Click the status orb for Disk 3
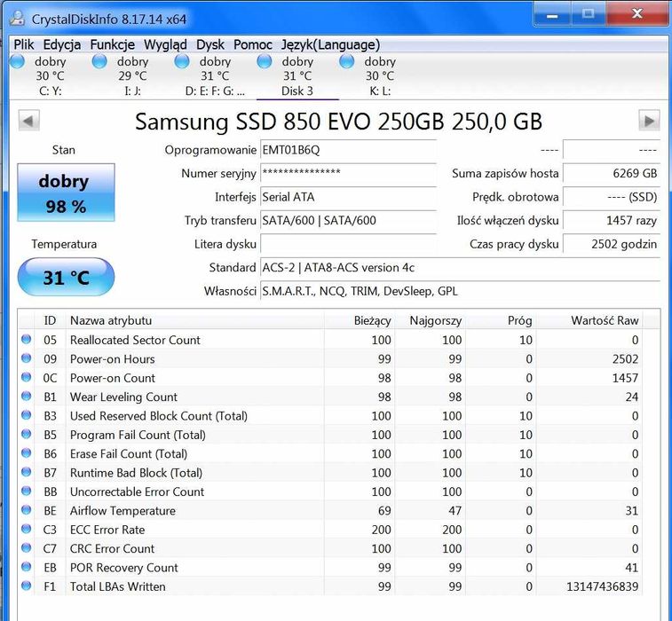This screenshot has height=621, width=672. (265, 62)
